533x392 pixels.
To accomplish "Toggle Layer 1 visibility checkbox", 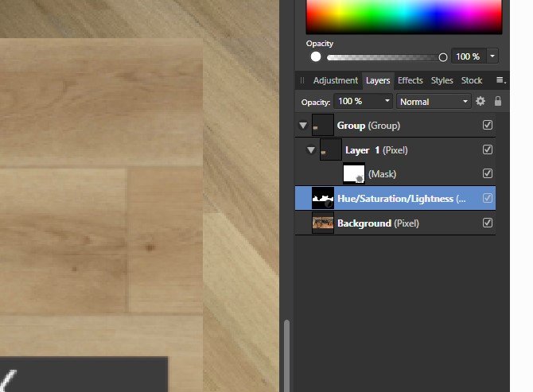I will click(x=488, y=149).
